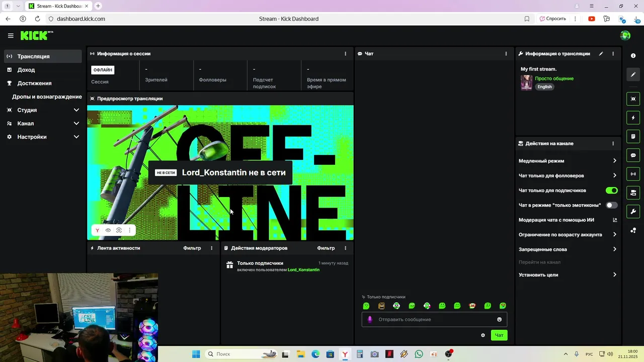The width and height of the screenshot is (644, 362).
Task: Click the three-dots cluster icon at sidebar bottom
Action: pos(633,230)
